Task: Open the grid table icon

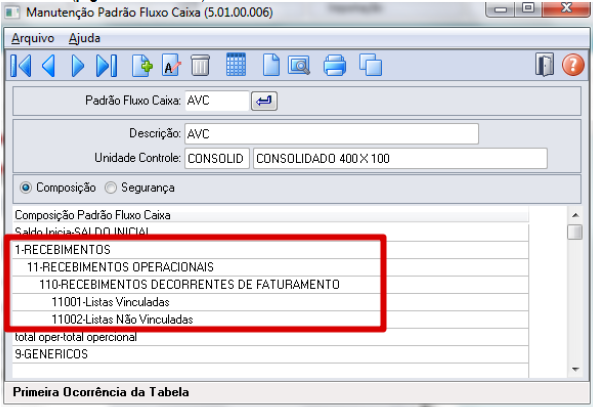Action: [x=236, y=65]
